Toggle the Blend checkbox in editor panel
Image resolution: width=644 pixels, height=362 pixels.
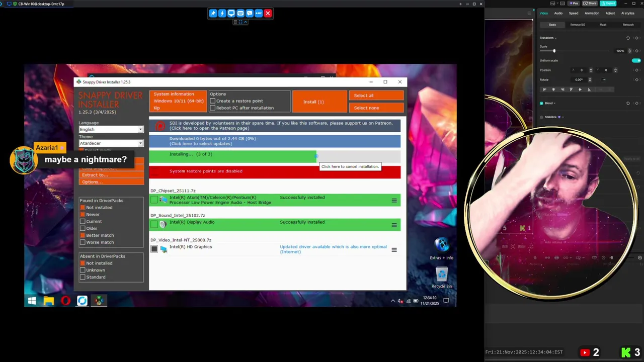coord(541,103)
